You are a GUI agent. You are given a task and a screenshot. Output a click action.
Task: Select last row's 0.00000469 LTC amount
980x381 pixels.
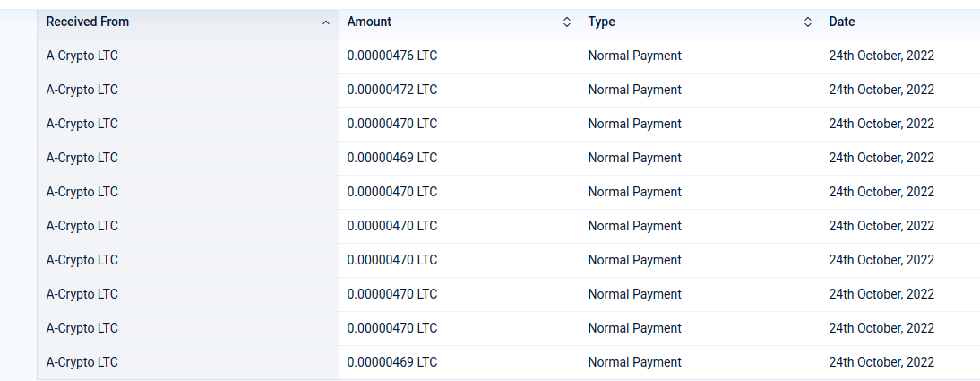click(x=391, y=361)
